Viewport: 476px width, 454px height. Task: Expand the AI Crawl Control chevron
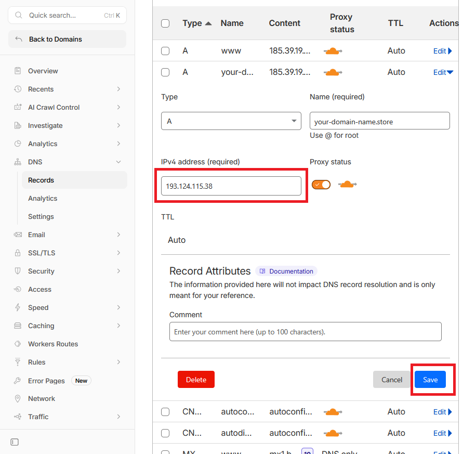118,107
